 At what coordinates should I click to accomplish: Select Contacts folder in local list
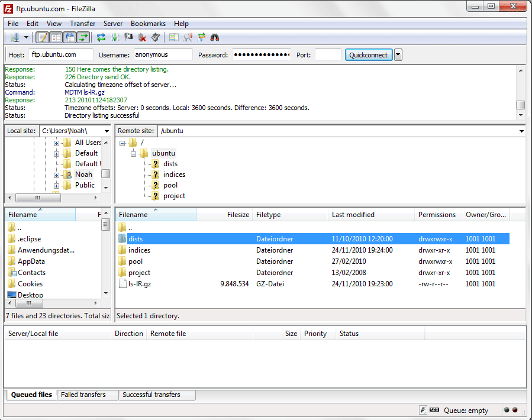(31, 273)
